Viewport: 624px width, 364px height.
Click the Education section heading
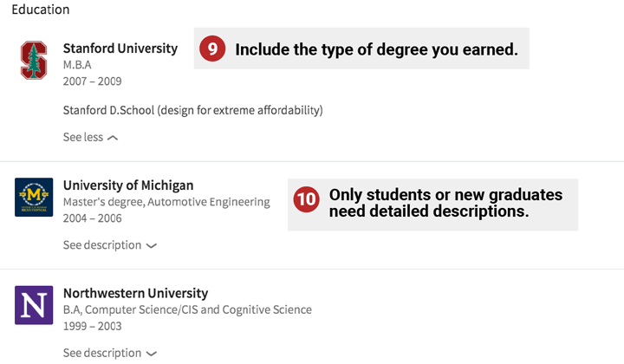41,10
